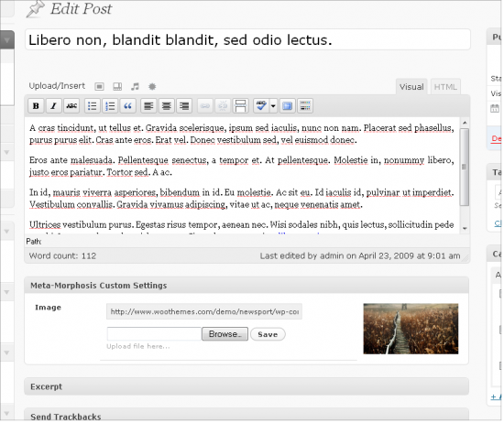The width and height of the screenshot is (504, 423).
Task: Click the Browse button for file upload
Action: click(x=225, y=334)
